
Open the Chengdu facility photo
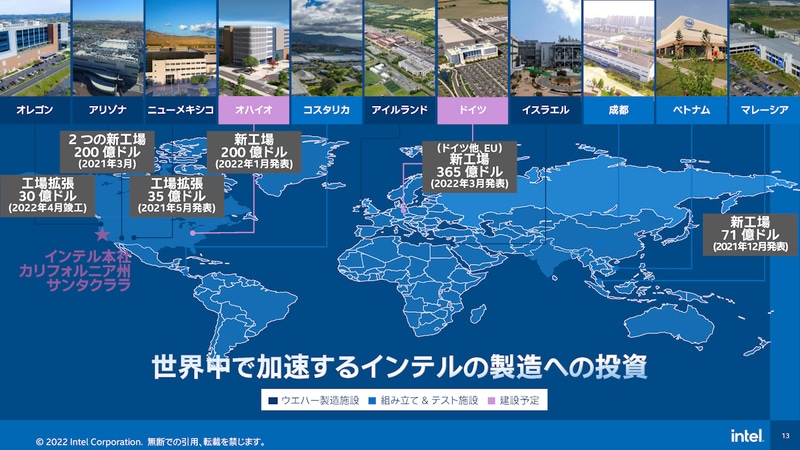pyautogui.click(x=618, y=48)
